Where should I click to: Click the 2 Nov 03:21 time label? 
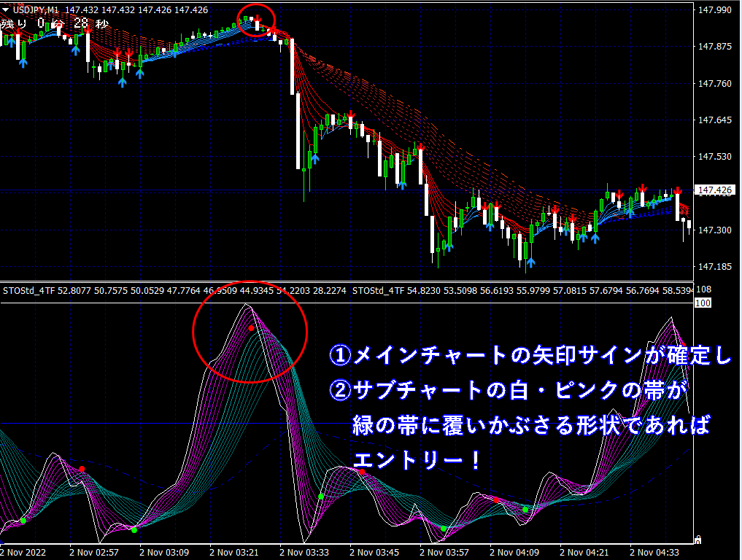coord(234,552)
